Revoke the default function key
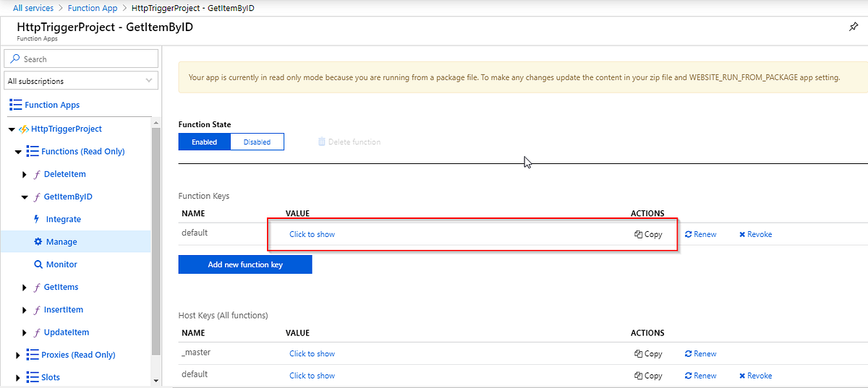 (755, 234)
